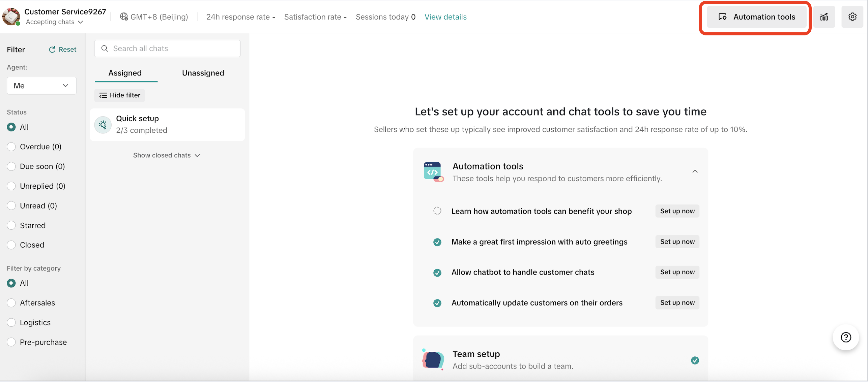Click the Customer Service profile avatar
This screenshot has width=868, height=382.
tap(11, 17)
